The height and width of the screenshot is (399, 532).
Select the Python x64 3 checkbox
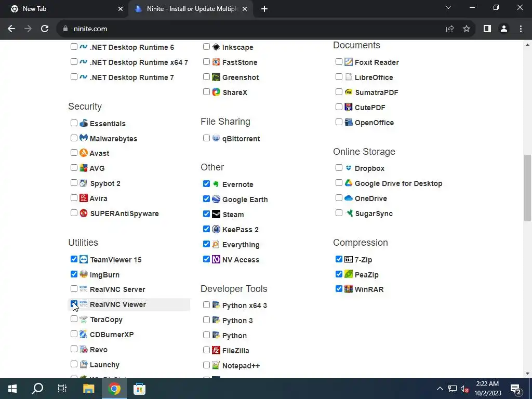206,304
